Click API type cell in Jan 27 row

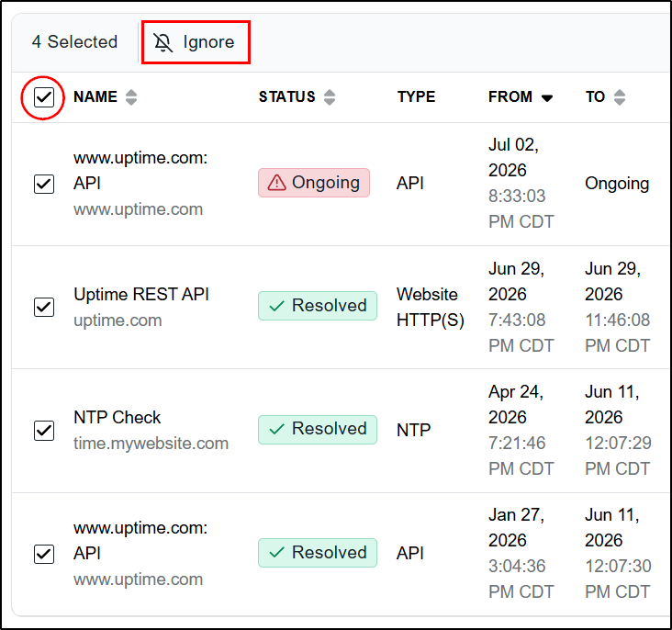pyautogui.click(x=410, y=554)
